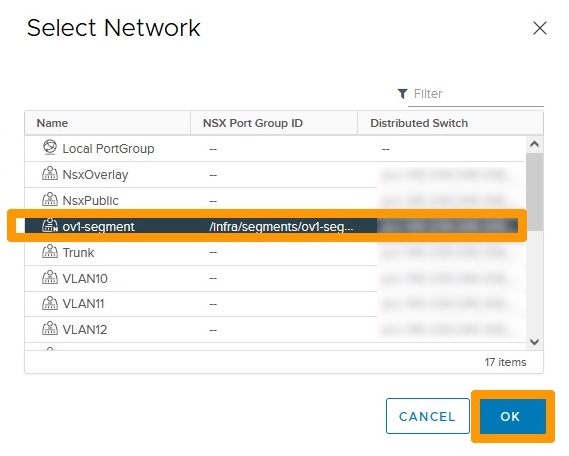Click the scrollbar up arrow

click(534, 144)
